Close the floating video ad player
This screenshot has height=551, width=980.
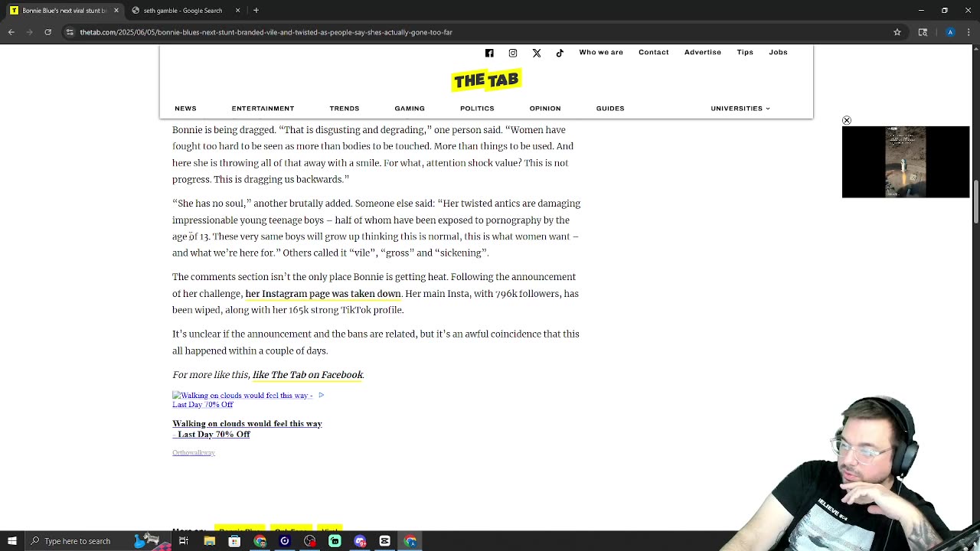tap(847, 120)
